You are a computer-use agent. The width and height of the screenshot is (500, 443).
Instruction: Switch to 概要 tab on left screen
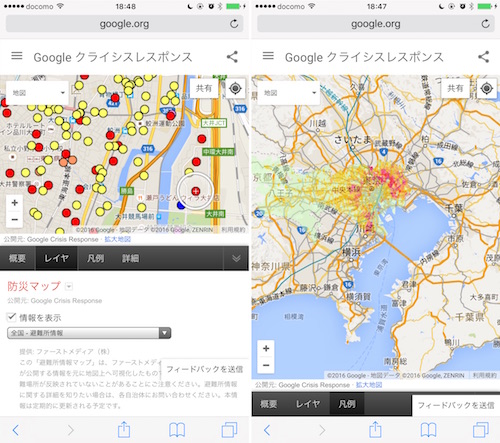[17, 258]
